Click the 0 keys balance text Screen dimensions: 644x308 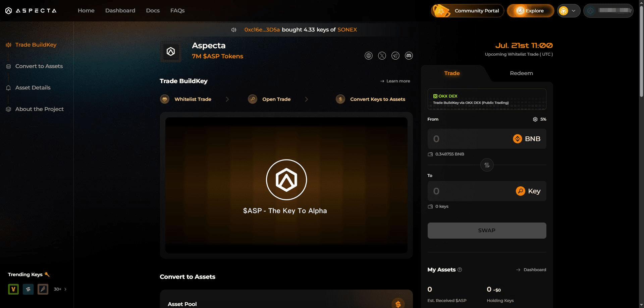pyautogui.click(x=442, y=206)
